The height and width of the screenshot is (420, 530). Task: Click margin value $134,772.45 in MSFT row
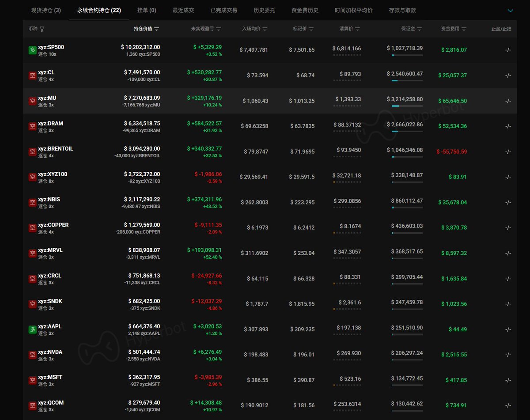tap(407, 378)
